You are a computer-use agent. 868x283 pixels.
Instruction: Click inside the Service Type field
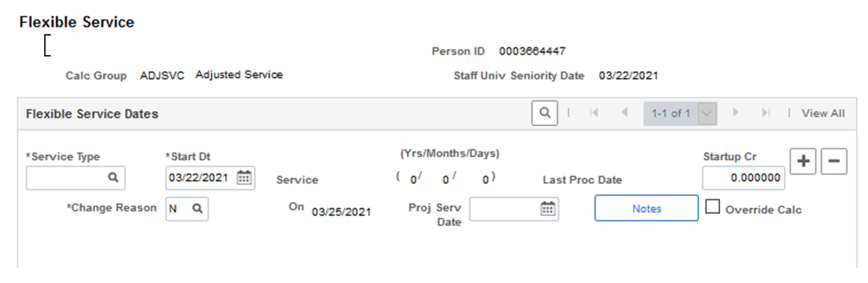pyautogui.click(x=76, y=177)
